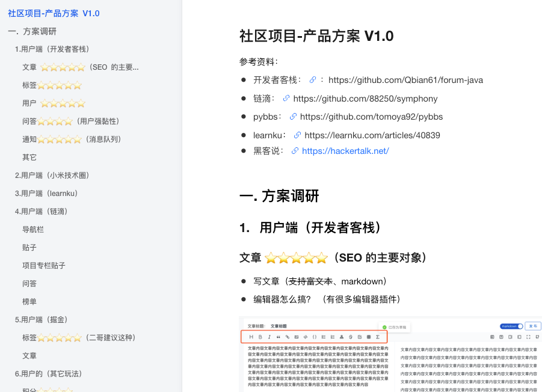The width and height of the screenshot is (542, 392).
Task: Click the learnku.com/articles/40839 URL text
Action: 372,135
